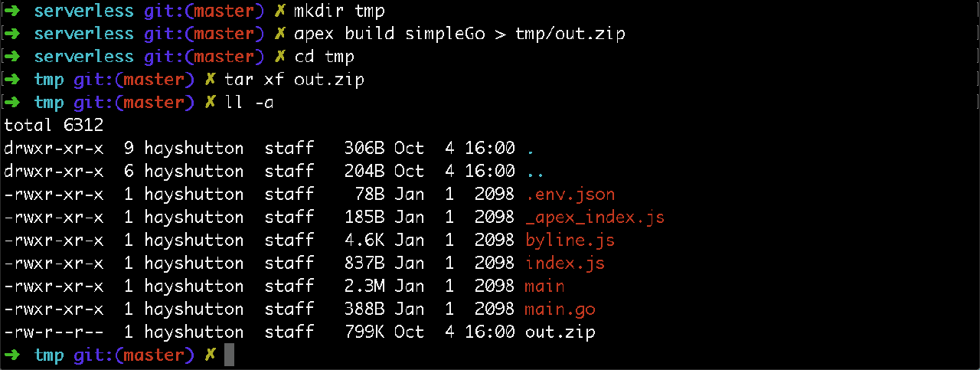
Task: Click the gray cursor block at the prompt
Action: point(229,355)
